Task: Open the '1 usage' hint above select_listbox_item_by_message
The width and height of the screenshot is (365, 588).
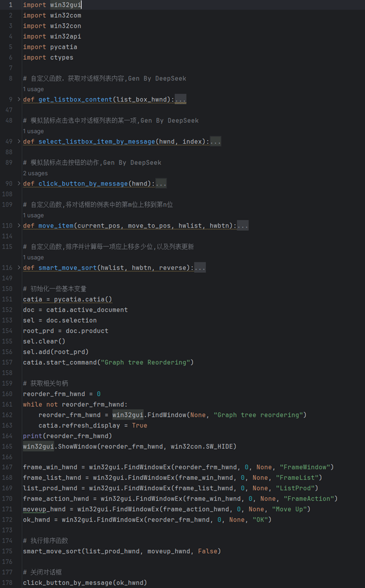Action: click(x=33, y=131)
